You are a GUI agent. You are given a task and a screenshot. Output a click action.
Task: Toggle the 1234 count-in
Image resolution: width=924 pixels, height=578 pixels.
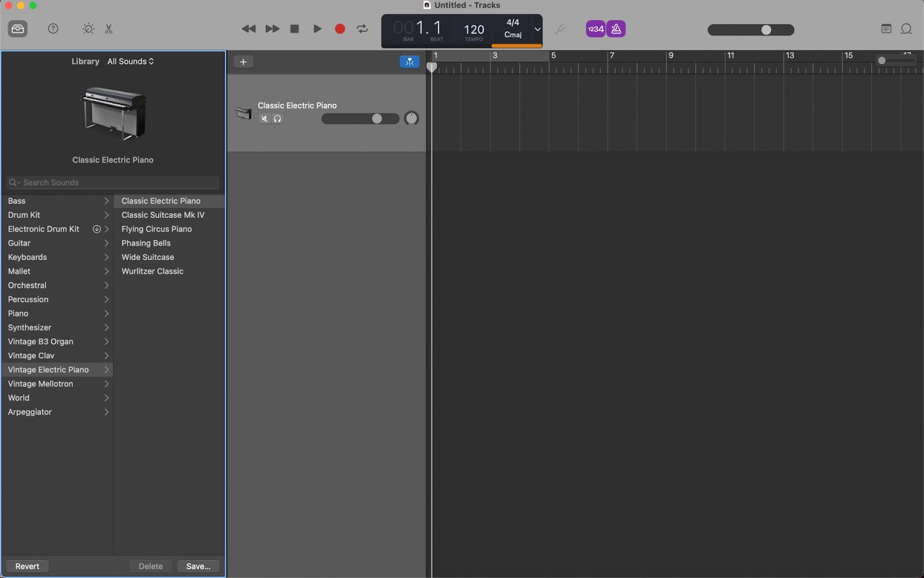pyautogui.click(x=595, y=28)
